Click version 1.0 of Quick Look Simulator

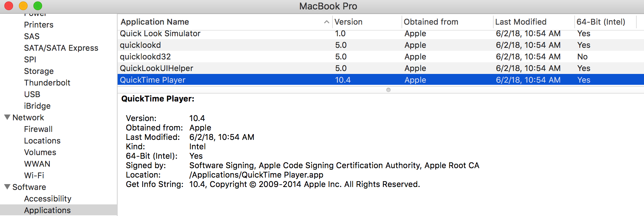[x=340, y=34]
